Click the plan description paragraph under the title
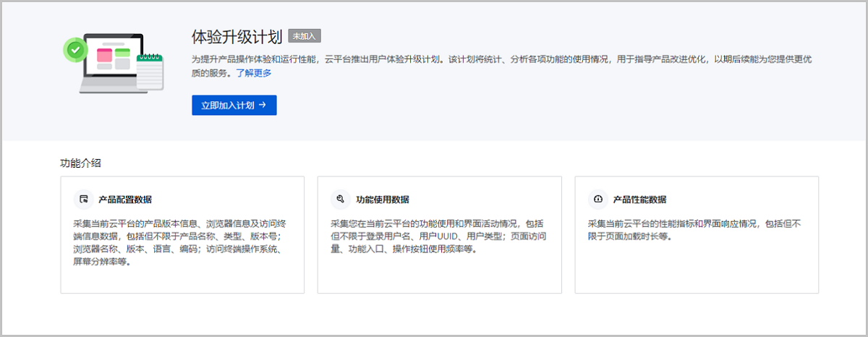This screenshot has height=337, width=868. coord(506,59)
